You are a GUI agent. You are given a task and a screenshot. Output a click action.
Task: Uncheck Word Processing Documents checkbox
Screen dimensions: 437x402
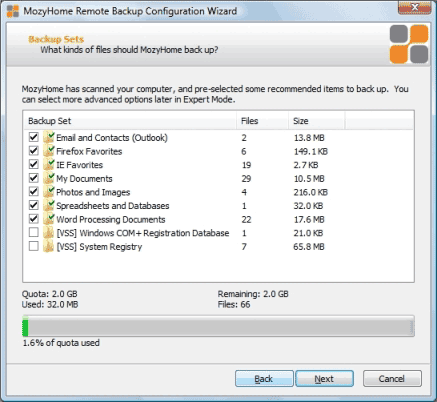coord(34,219)
